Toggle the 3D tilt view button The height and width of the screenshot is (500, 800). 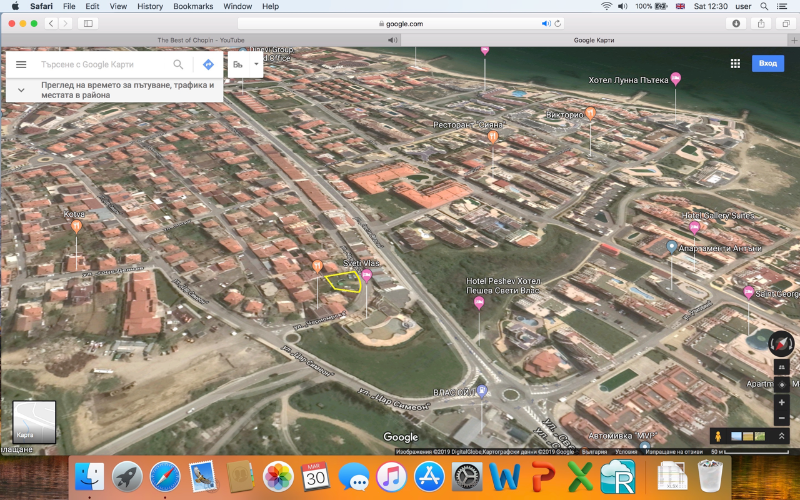(x=781, y=367)
